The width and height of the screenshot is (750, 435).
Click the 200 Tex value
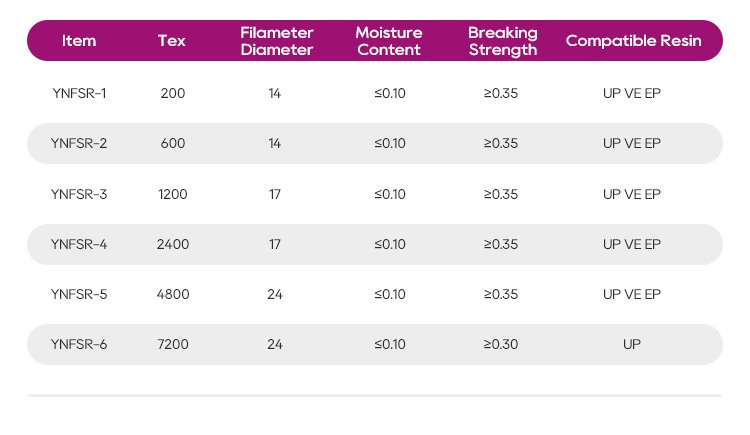(173, 93)
